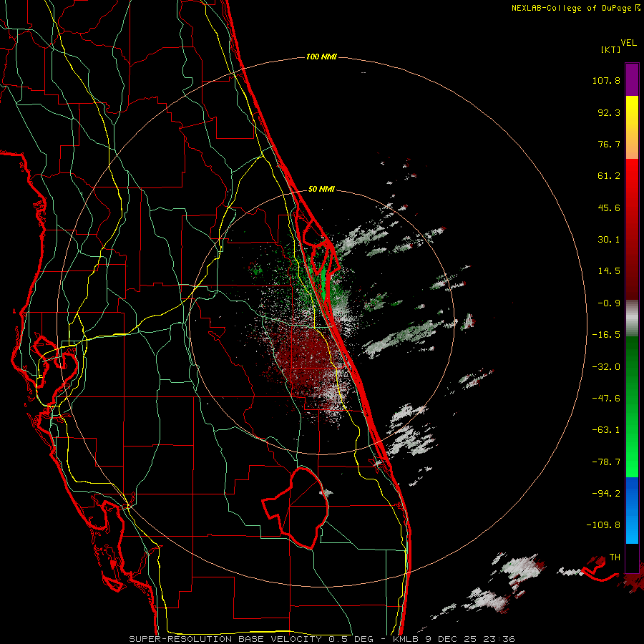Viewport: 644px width, 644px height.
Task: Click the 14.5 velocity scale value
Action: coord(609,271)
